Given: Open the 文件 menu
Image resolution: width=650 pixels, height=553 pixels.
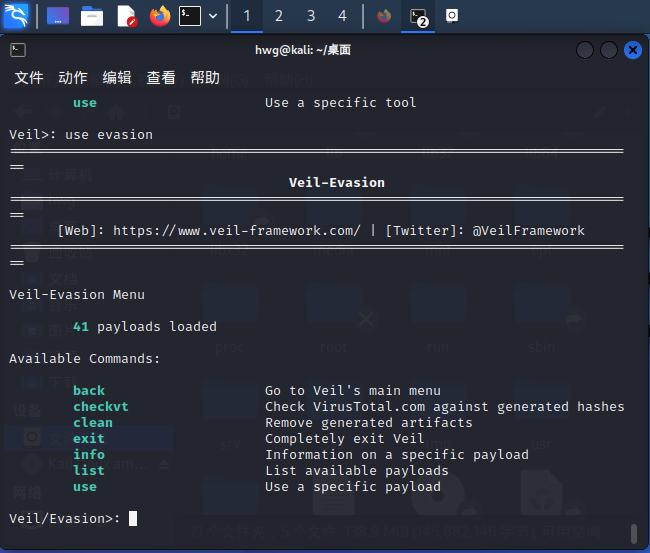Looking at the screenshot, I should click(29, 78).
